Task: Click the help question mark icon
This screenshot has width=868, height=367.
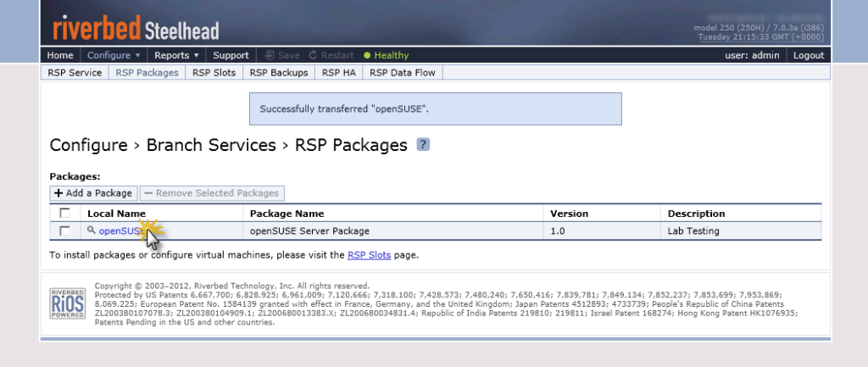Action: click(x=423, y=144)
